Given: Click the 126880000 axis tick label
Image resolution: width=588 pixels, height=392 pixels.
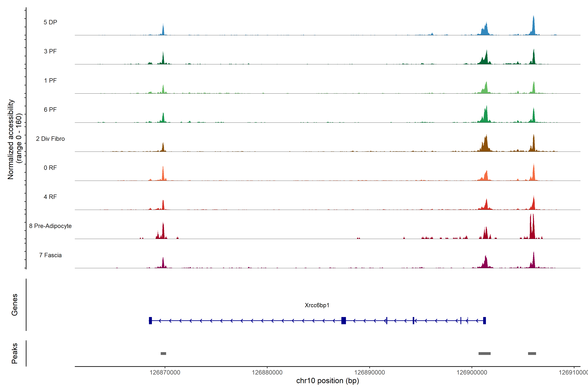Looking at the screenshot, I should (x=267, y=373).
